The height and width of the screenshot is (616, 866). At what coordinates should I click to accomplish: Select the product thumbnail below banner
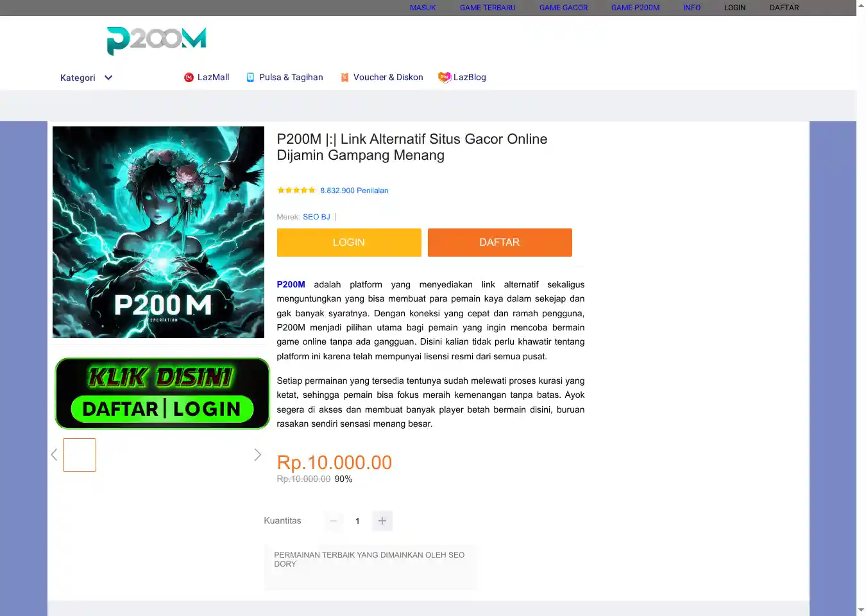(80, 455)
